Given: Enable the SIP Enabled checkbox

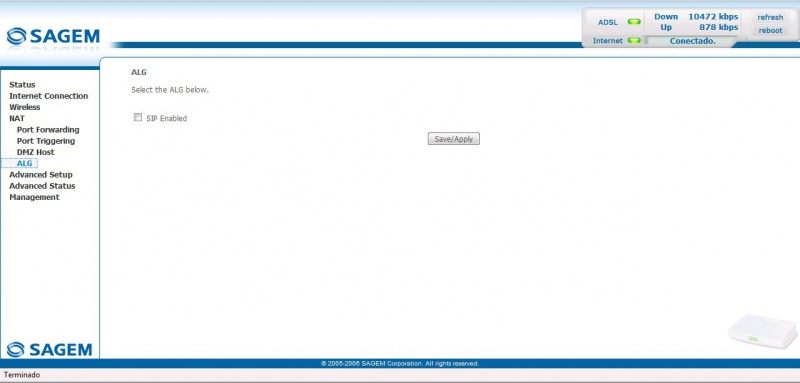Looking at the screenshot, I should 138,118.
